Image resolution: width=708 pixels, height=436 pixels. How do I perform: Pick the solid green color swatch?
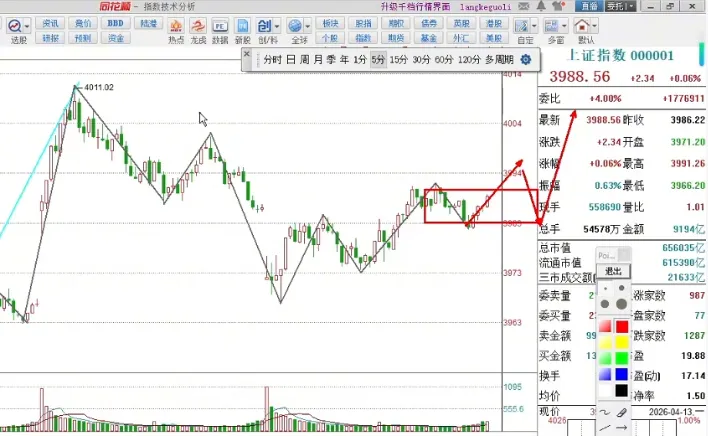[622, 358]
